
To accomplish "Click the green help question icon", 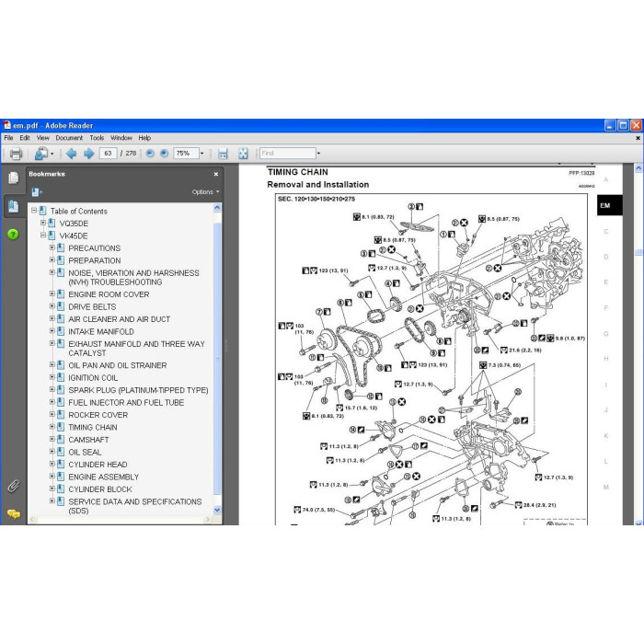I will click(x=13, y=234).
